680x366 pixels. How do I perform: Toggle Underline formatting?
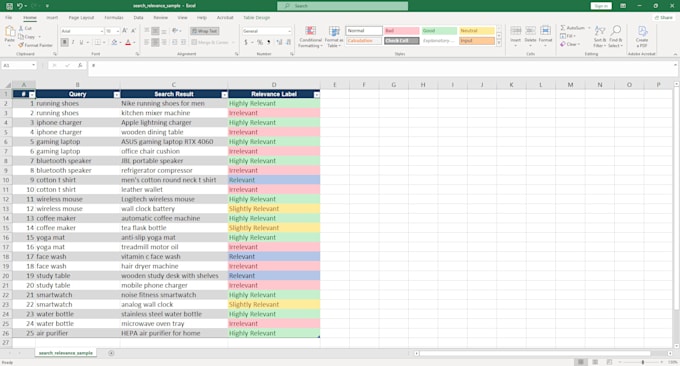click(x=81, y=42)
